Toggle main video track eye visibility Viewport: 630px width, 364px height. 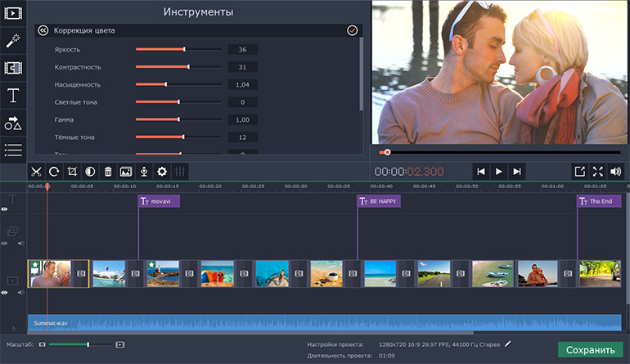(5, 292)
